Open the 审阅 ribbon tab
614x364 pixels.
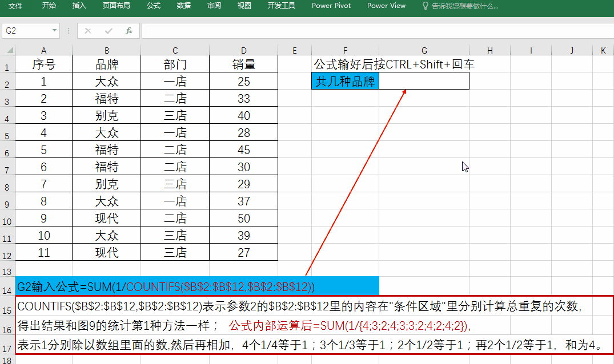(x=214, y=6)
